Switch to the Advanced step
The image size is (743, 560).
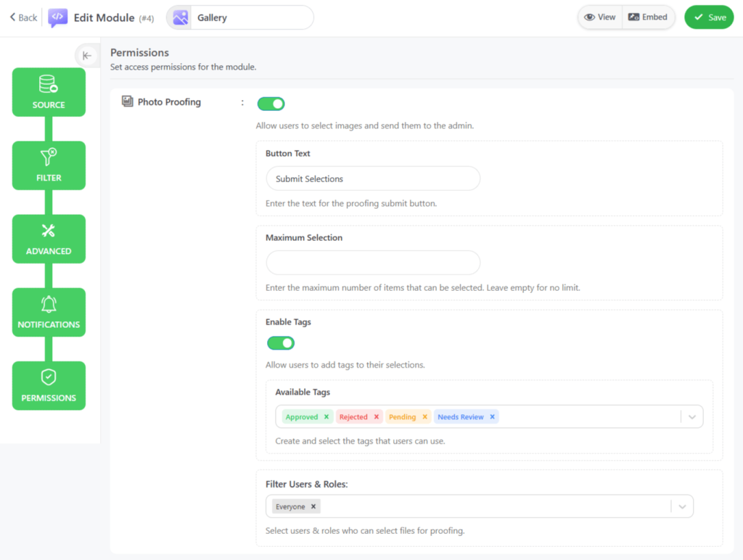coord(49,239)
